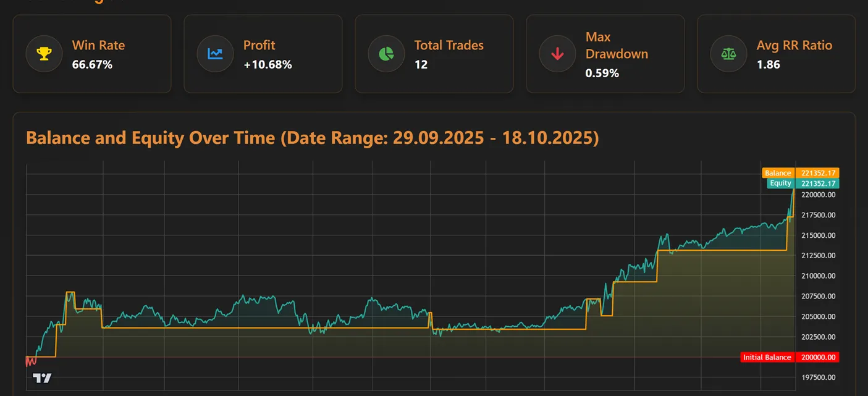This screenshot has height=396, width=868.
Task: Click the Total Trades heading
Action: click(449, 45)
